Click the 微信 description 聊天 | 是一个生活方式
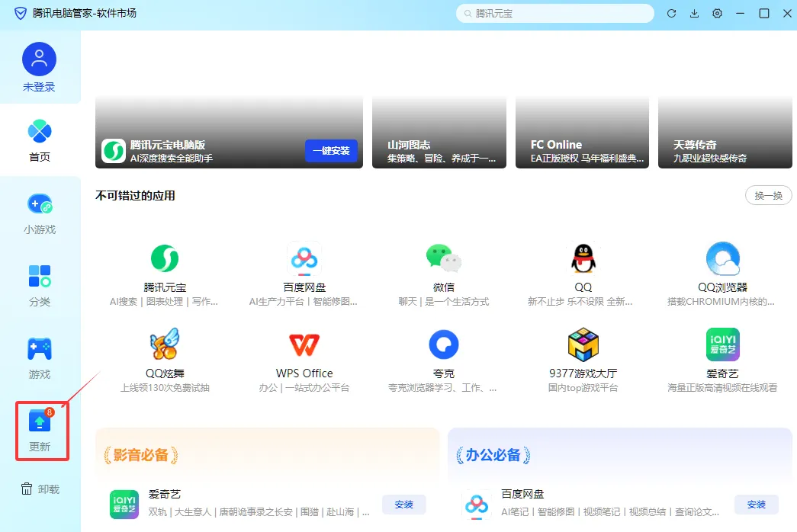Viewport: 797px width, 532px height. 444,302
